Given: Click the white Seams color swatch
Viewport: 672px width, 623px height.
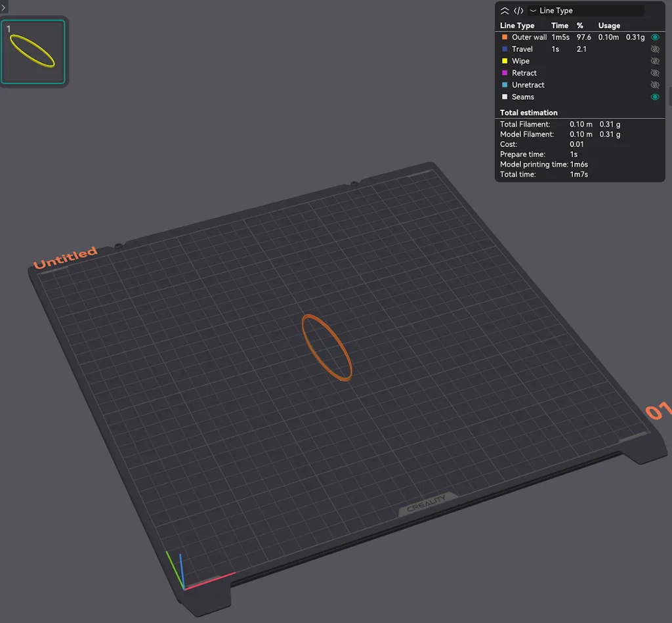Looking at the screenshot, I should click(x=505, y=97).
